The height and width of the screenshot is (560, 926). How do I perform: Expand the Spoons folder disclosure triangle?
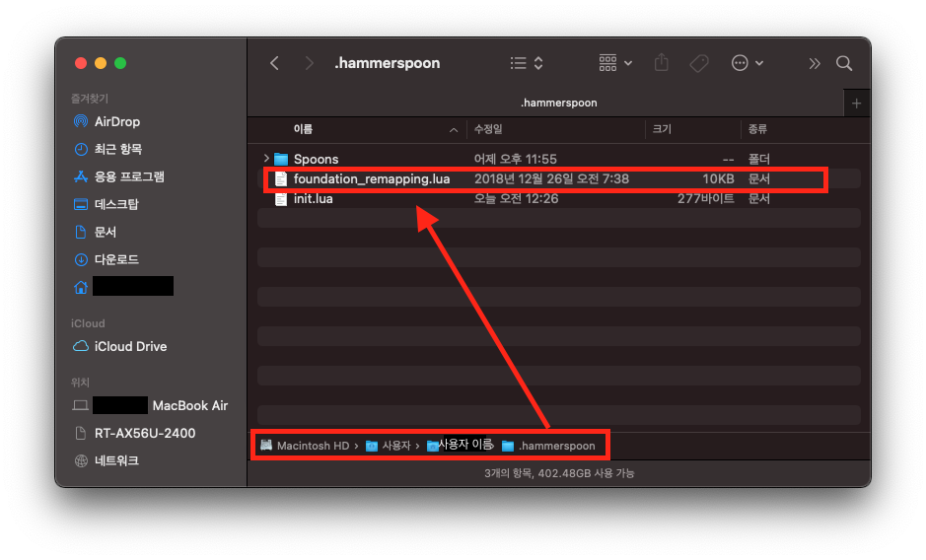coord(266,159)
